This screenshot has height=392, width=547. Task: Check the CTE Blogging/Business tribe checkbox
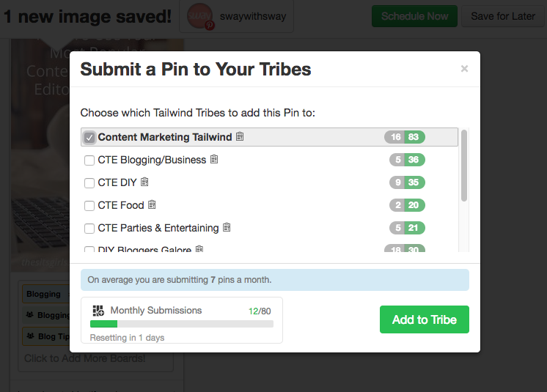click(89, 160)
